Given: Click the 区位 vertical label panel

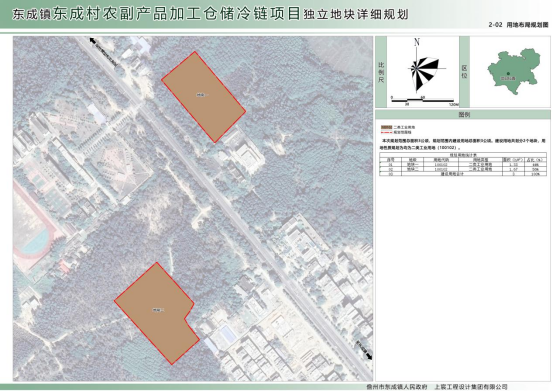Looking at the screenshot, I should click(464, 72).
